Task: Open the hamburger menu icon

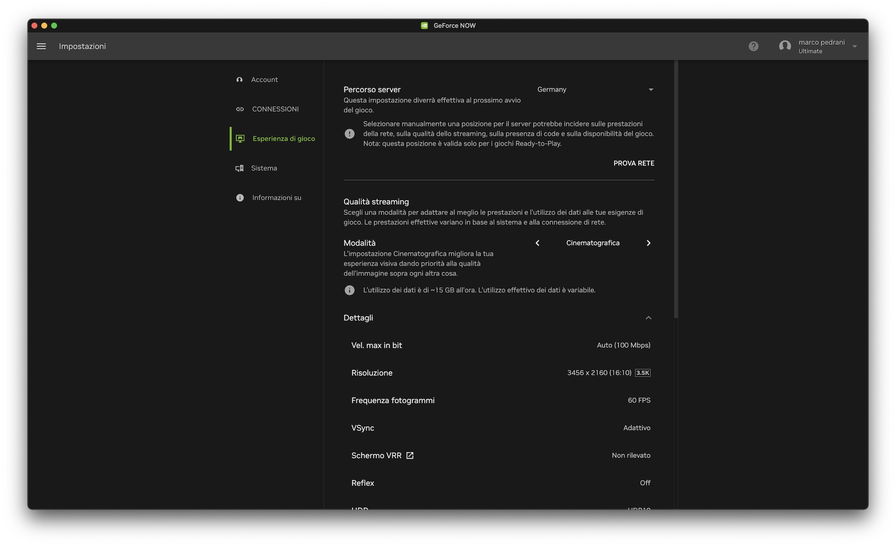Action: pos(41,46)
